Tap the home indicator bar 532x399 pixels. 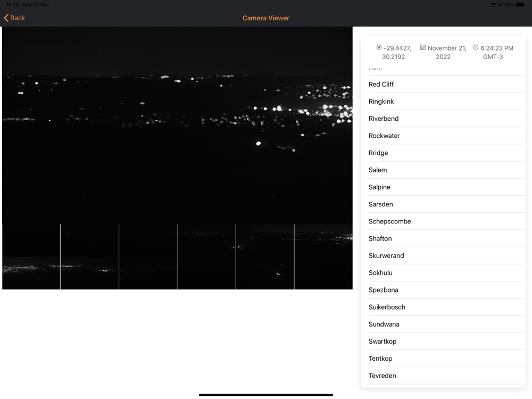point(265,395)
